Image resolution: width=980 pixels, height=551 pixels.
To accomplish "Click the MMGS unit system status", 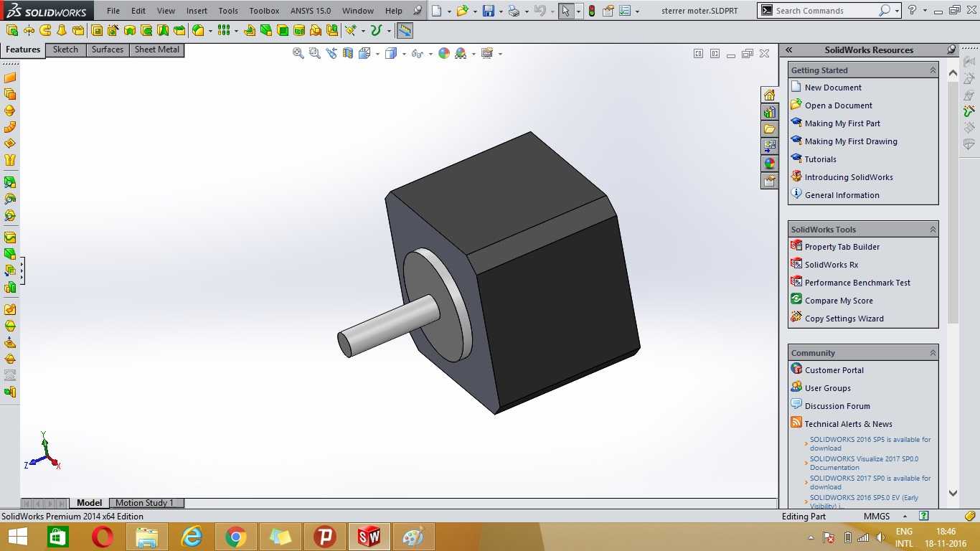I will (876, 517).
